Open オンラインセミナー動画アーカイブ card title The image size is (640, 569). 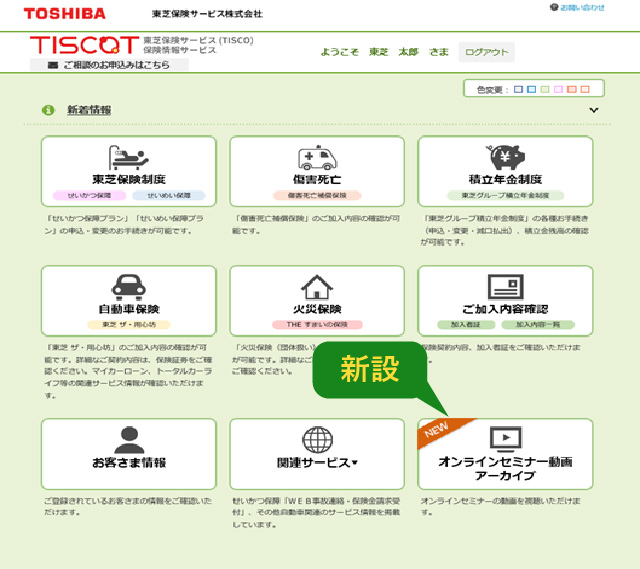click(x=505, y=469)
